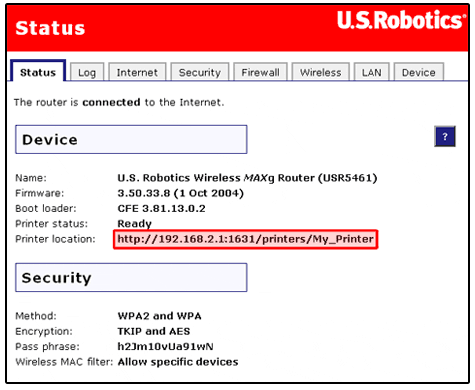
Task: Click the Printer location: label
Action: 55,239
